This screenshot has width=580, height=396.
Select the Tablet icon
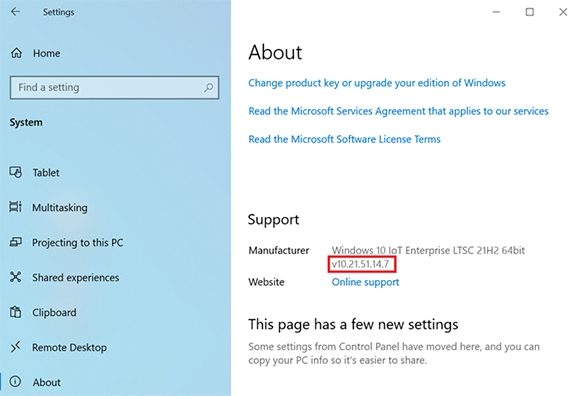16,172
